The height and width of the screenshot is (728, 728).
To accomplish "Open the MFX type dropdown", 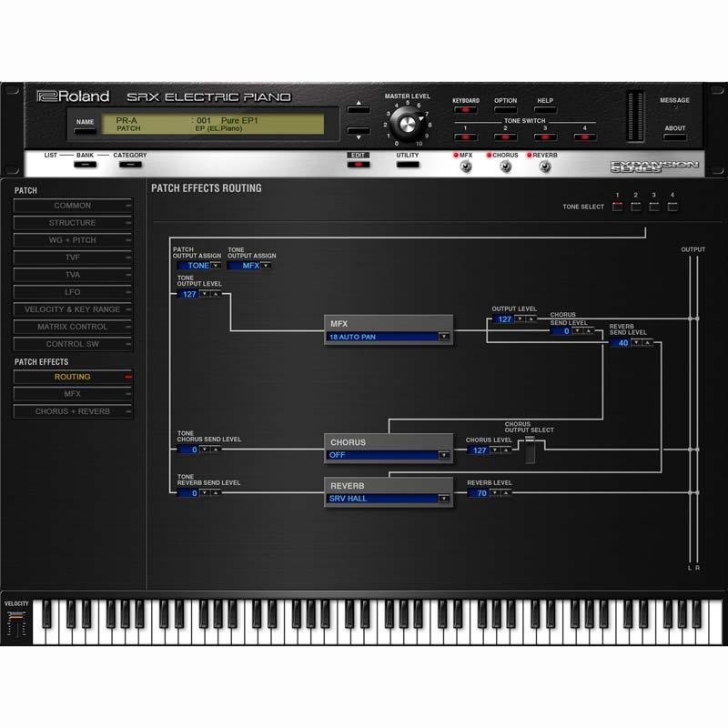I will [x=444, y=337].
